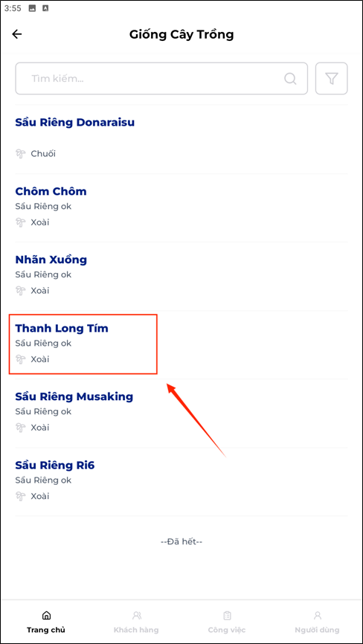Switch to the Công việc tab
Viewport: 363px width, 644px height.
[227, 622]
